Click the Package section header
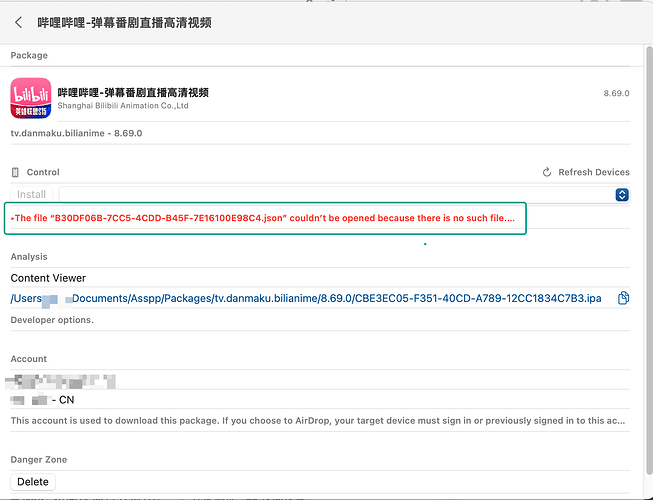 point(29,55)
